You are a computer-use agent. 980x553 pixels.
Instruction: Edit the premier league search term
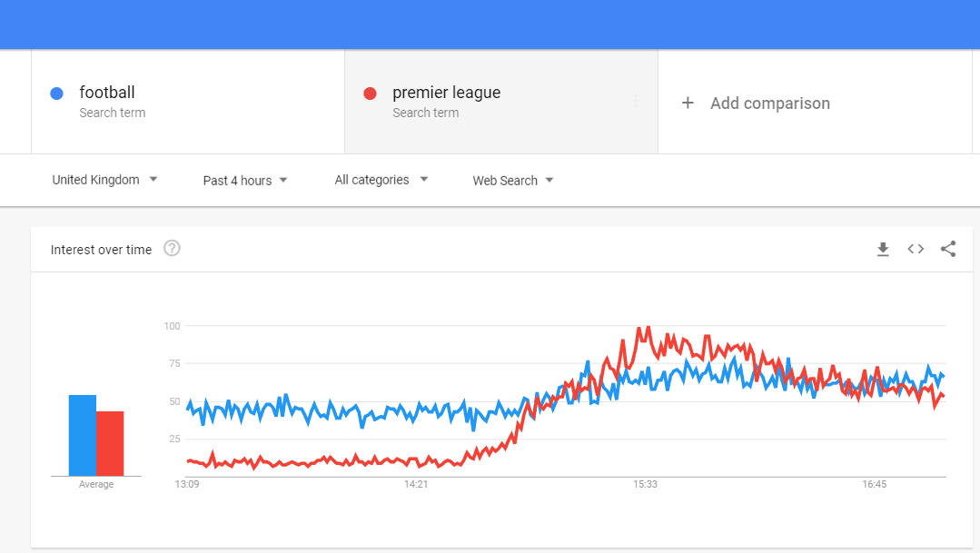(x=446, y=93)
